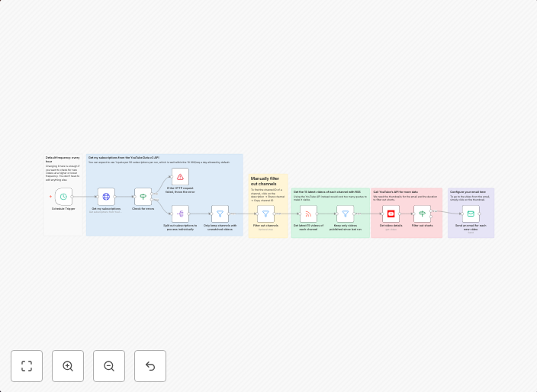Select the Filter out shorts node
This screenshot has height=392, width=537.
click(423, 214)
